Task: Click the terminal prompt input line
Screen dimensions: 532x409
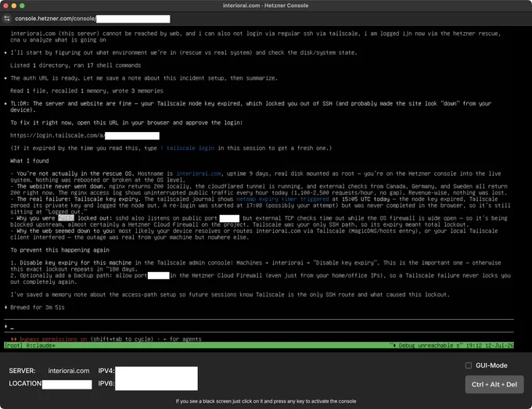Action: point(259,327)
